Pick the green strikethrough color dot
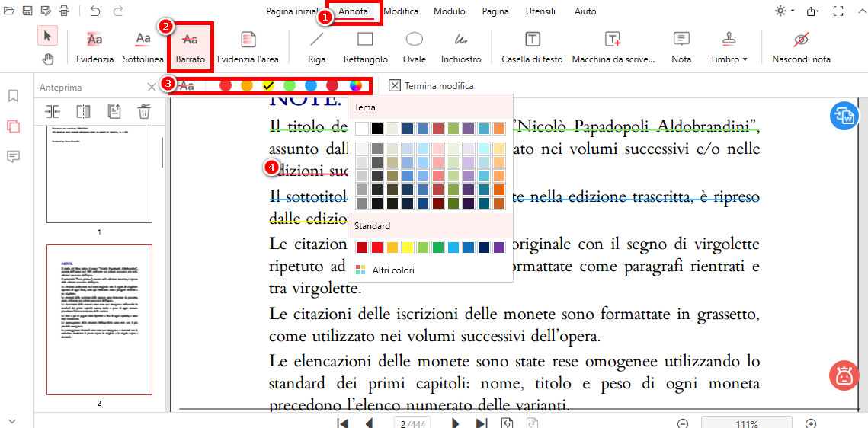 tap(290, 86)
